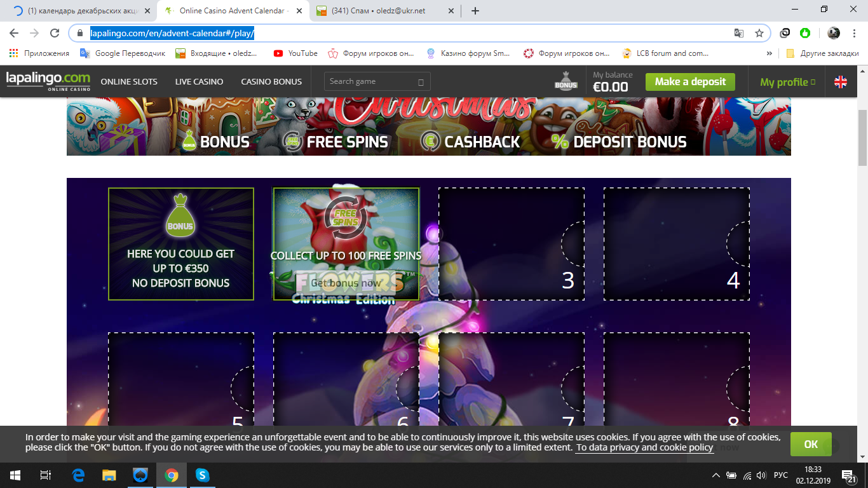Viewport: 868px width, 488px height.
Task: Open ONLINE SLOTS menu
Action: [129, 81]
